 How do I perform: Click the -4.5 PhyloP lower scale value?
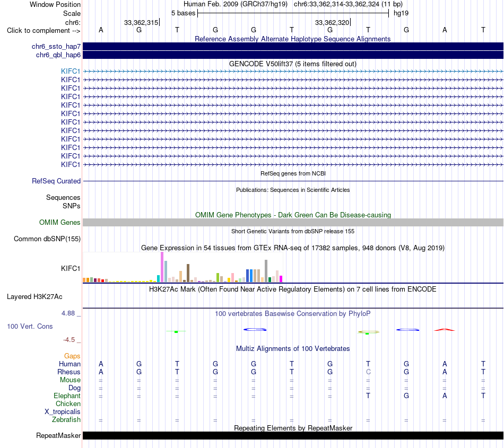pyautogui.click(x=69, y=340)
